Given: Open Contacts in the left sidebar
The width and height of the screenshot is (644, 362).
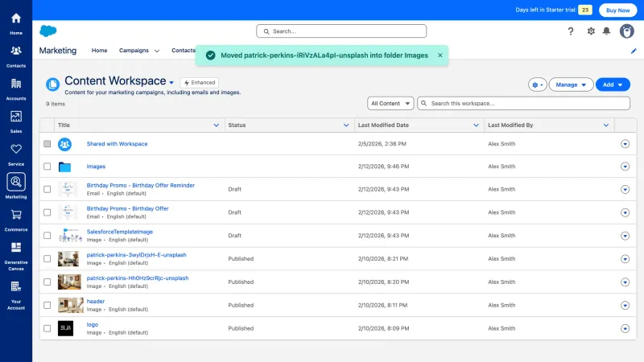Looking at the screenshot, I should (16, 56).
